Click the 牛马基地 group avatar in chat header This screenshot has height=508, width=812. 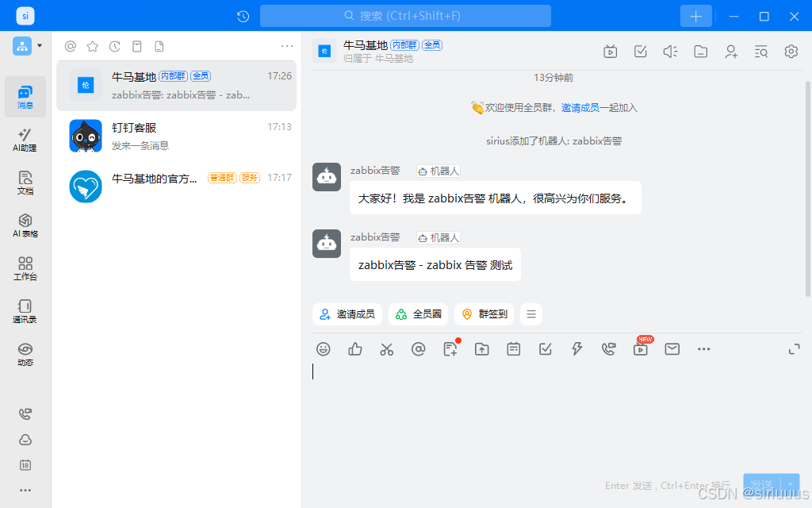tap(324, 51)
